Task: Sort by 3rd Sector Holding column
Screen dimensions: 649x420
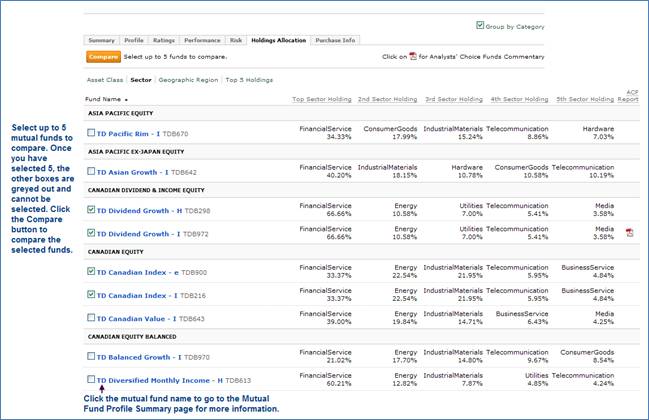Action: (454, 99)
